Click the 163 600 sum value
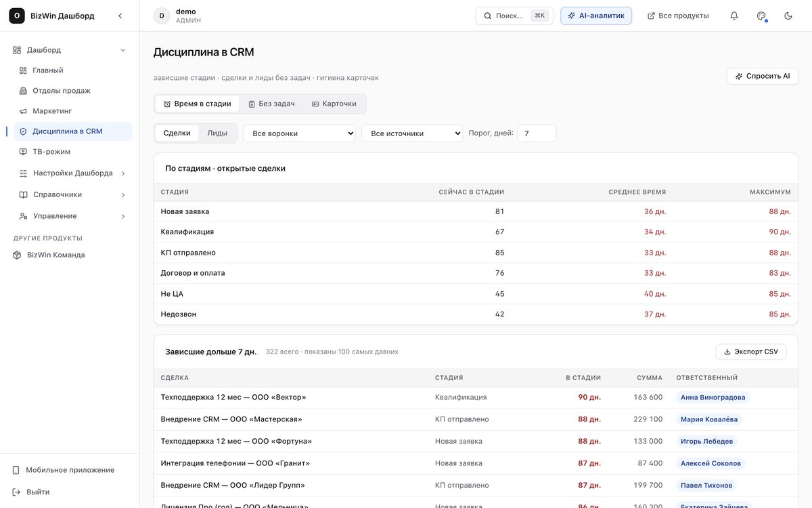The width and height of the screenshot is (812, 508). tap(648, 398)
